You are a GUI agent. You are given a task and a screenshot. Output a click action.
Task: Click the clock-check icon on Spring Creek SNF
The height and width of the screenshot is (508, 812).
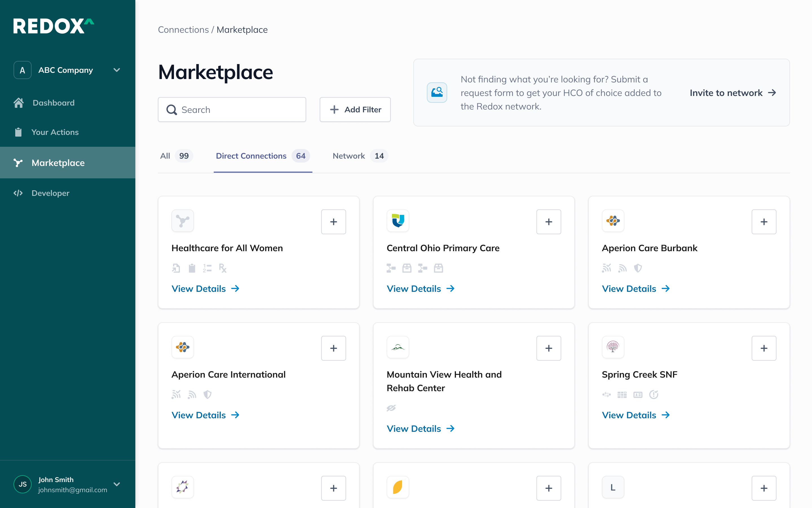coord(654,395)
